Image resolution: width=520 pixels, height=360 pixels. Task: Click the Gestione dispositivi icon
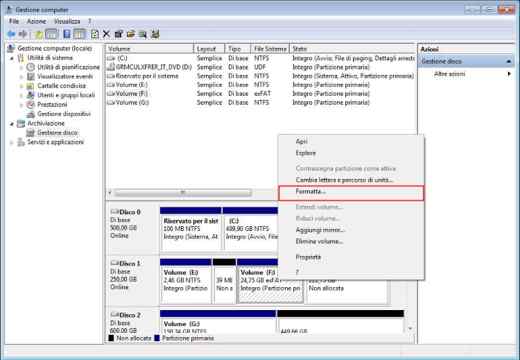coord(31,114)
